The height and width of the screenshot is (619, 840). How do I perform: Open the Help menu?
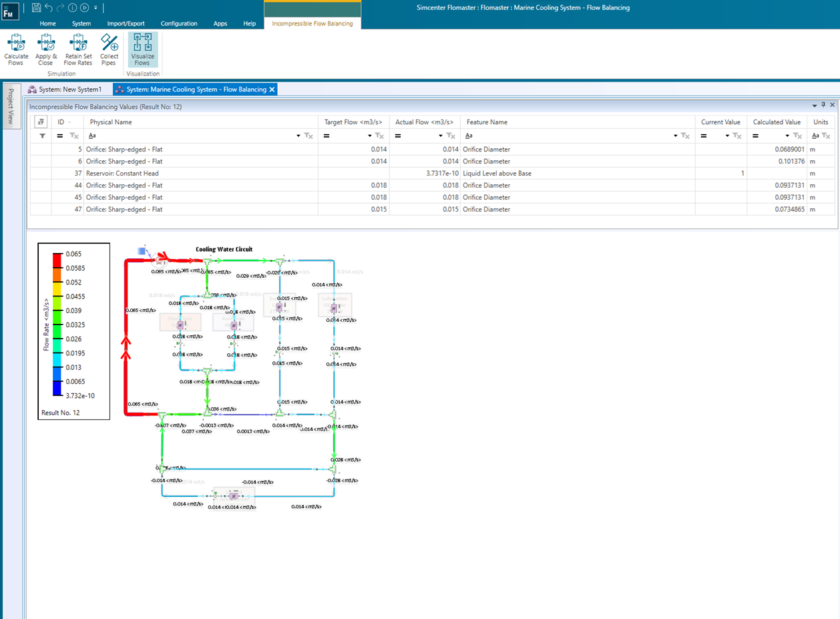pos(249,23)
